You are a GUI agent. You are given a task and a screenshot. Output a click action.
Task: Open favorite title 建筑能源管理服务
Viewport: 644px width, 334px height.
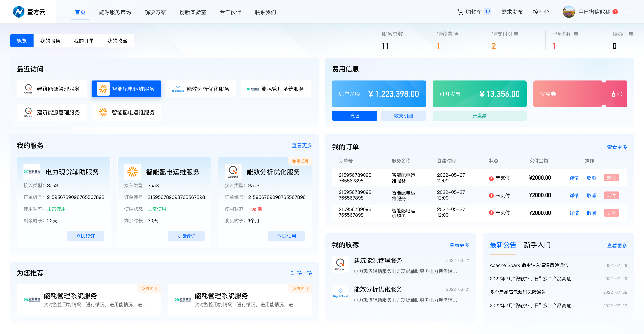(378, 260)
